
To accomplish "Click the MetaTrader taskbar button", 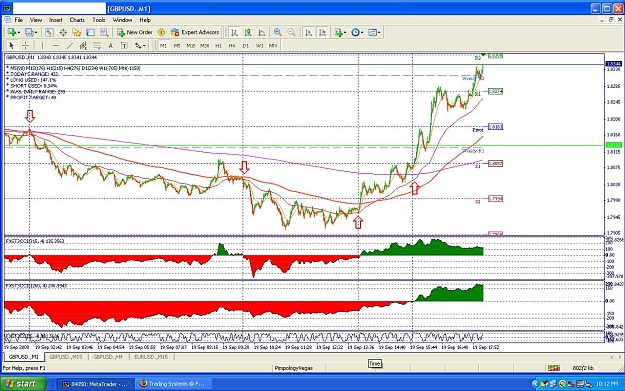I will [95, 384].
